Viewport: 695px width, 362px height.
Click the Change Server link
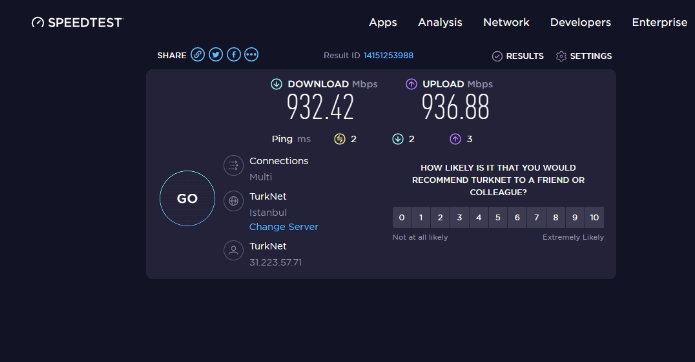tap(284, 227)
